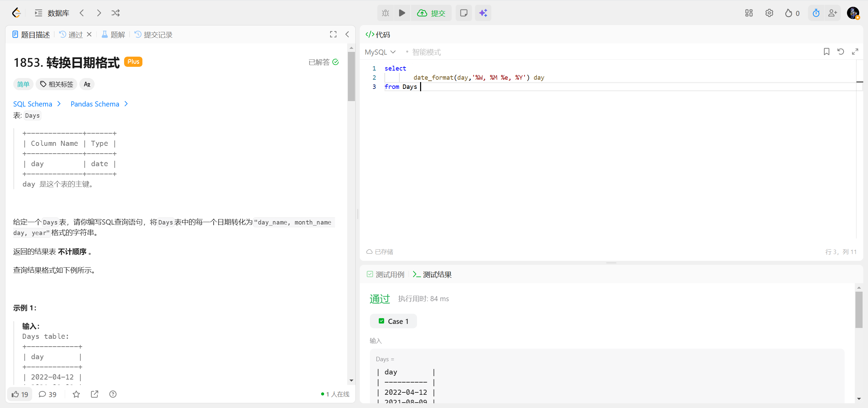Select the Case 1 checkbox tab

393,321
